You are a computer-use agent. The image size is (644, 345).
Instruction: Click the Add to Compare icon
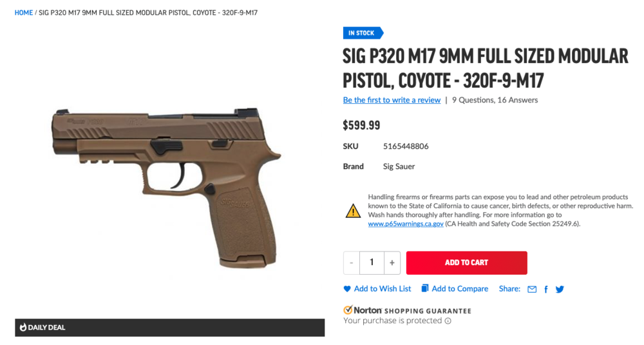pyautogui.click(x=425, y=288)
